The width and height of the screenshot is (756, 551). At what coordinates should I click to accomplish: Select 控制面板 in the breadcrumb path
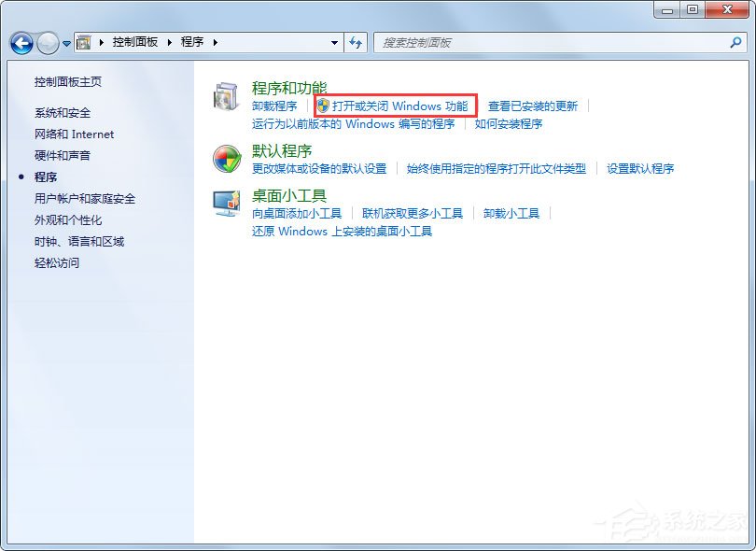pyautogui.click(x=136, y=42)
